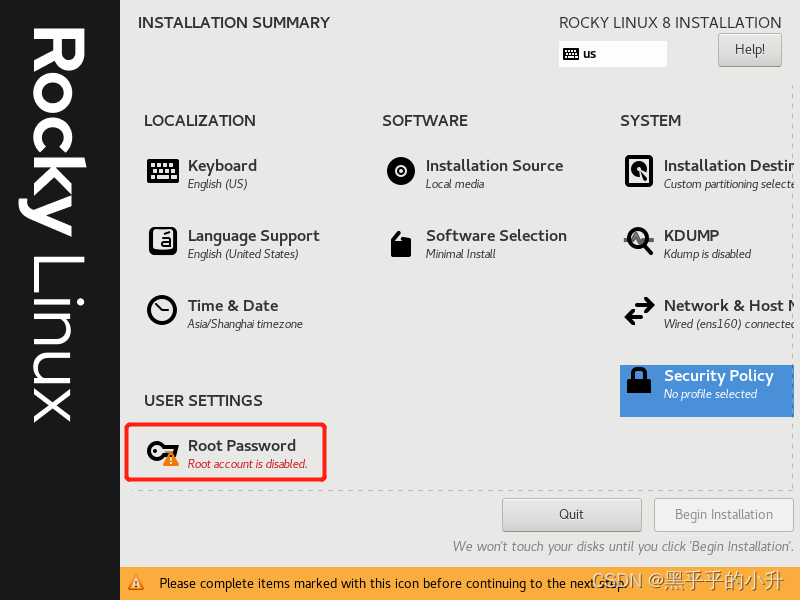The width and height of the screenshot is (800, 600).
Task: Click the 'Root account is disabled.' text
Action: coord(247,464)
